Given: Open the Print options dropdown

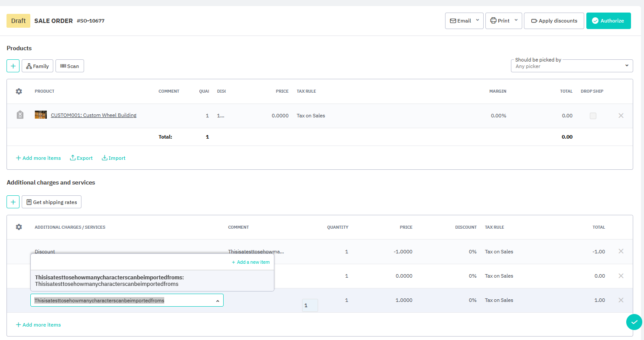Looking at the screenshot, I should [x=516, y=20].
